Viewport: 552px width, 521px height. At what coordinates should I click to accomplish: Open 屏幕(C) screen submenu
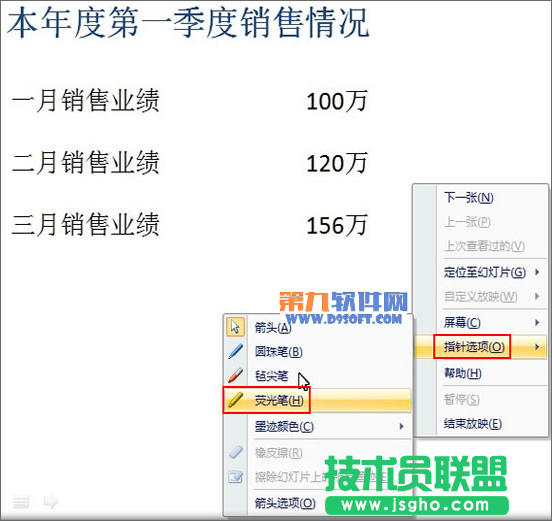click(x=462, y=322)
